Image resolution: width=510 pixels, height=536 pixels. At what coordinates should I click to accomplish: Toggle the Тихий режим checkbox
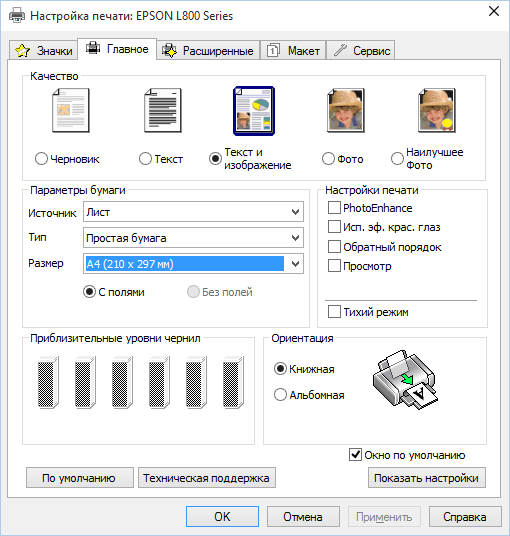click(334, 312)
